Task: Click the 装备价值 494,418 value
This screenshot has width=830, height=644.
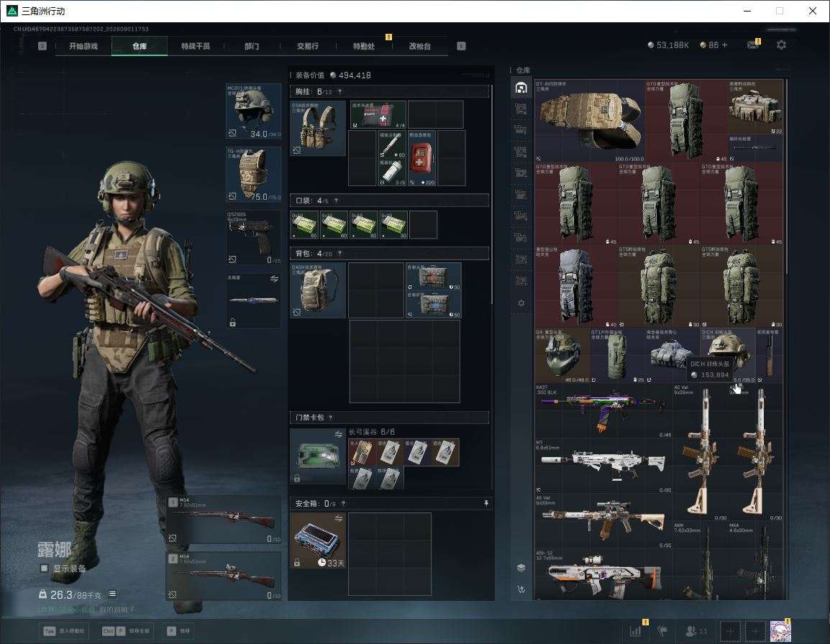Action: (x=333, y=75)
